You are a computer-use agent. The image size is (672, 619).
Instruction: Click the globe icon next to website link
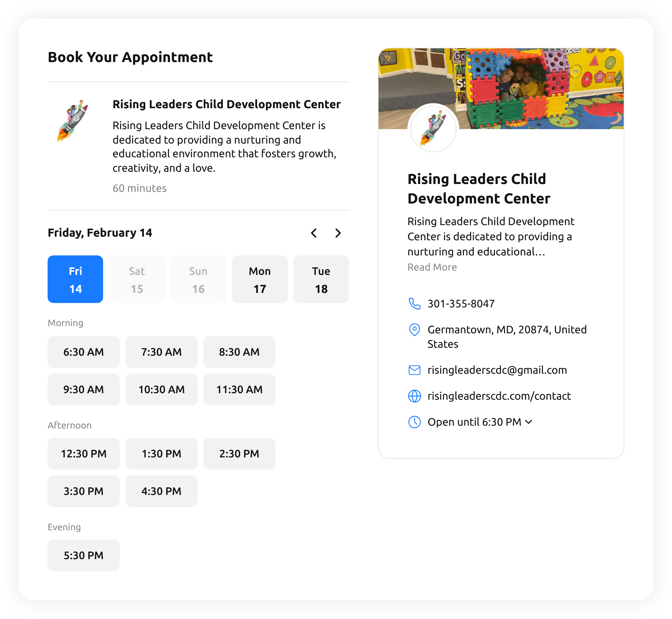click(x=414, y=396)
